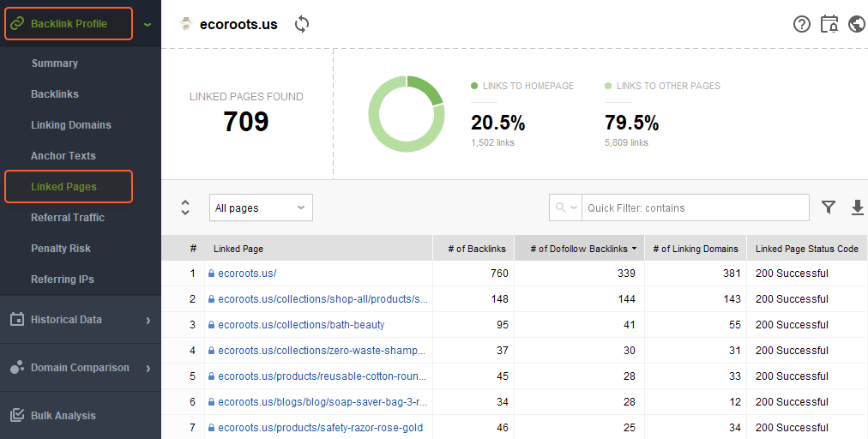Type in the Quick Filter input field

point(695,207)
